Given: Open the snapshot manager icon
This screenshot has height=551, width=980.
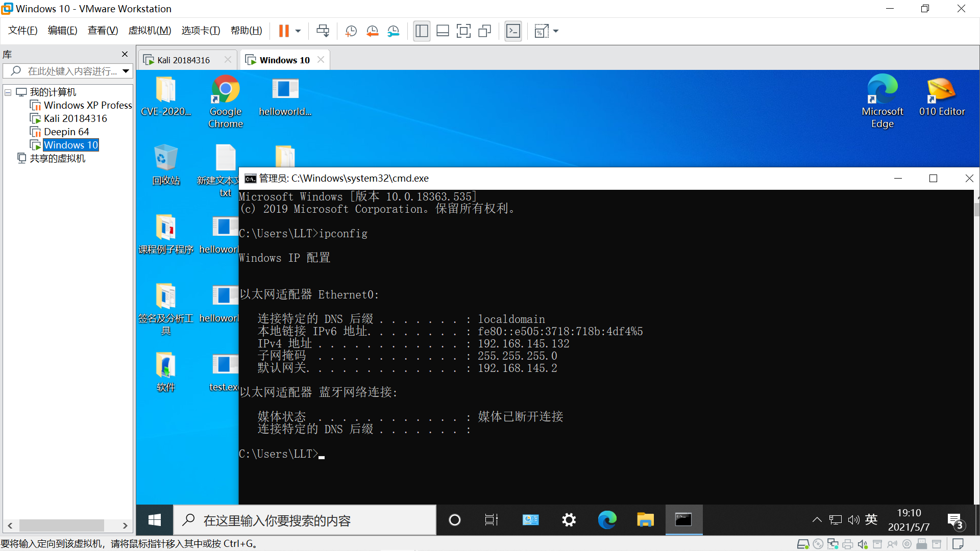Looking at the screenshot, I should tap(393, 31).
